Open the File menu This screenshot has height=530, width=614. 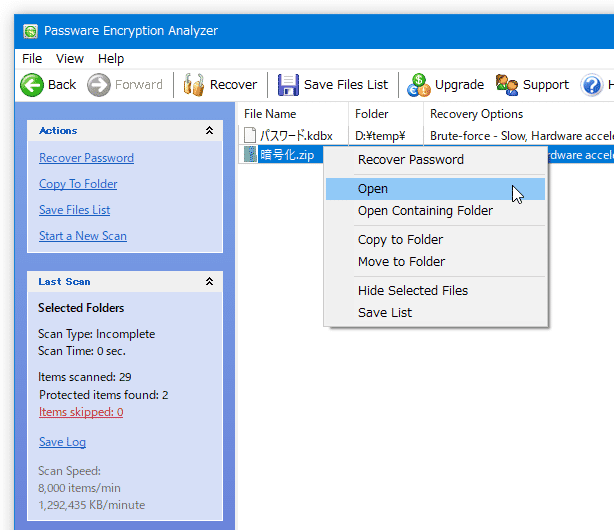tap(32, 59)
